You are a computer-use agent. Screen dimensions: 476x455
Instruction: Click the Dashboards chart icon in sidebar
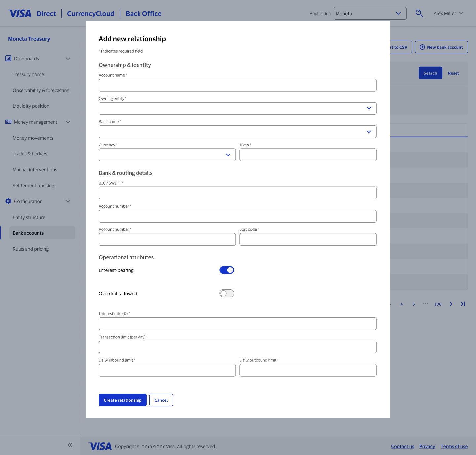click(x=8, y=58)
